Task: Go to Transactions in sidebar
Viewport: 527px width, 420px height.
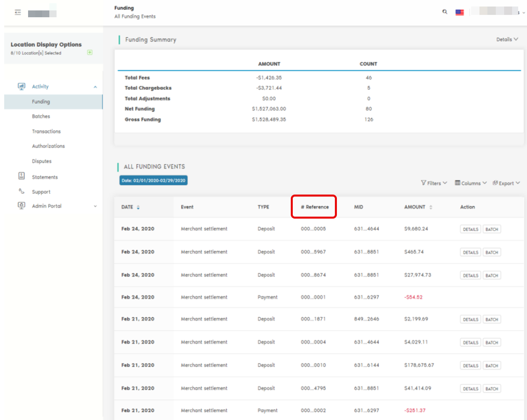Action: (x=46, y=131)
